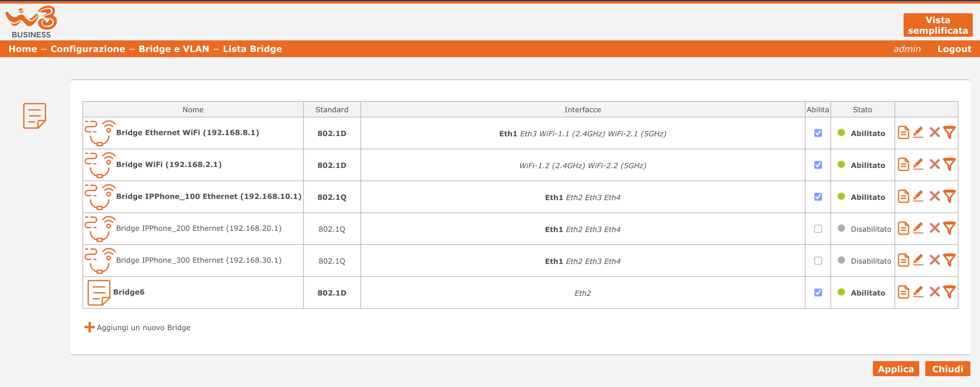Viewport: 980px width, 387px height.
Task: Click the Eth2 interface cell of Bridge6
Action: 582,293
